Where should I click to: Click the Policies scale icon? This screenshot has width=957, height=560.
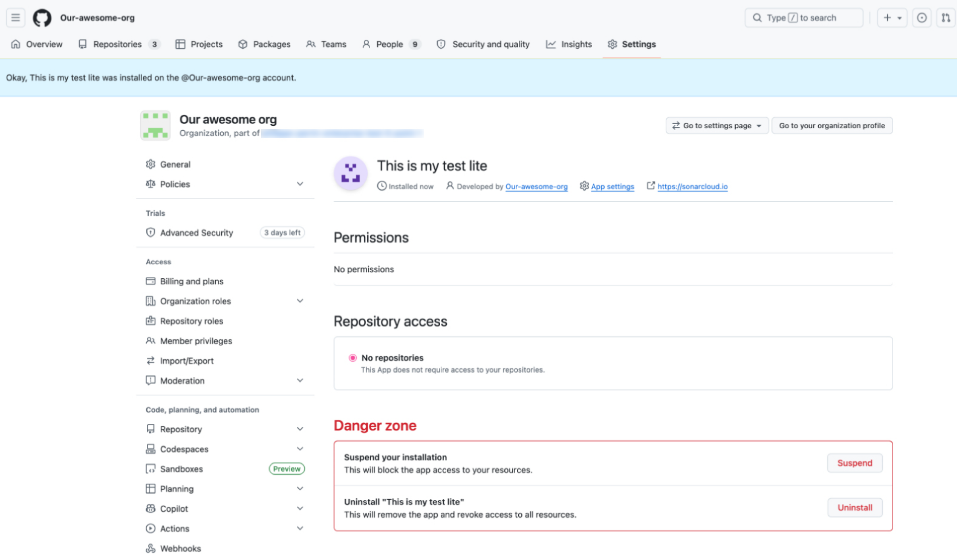[150, 184]
